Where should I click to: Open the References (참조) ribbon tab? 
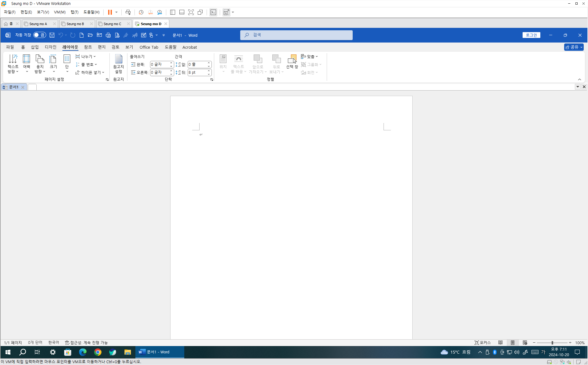tap(88, 47)
